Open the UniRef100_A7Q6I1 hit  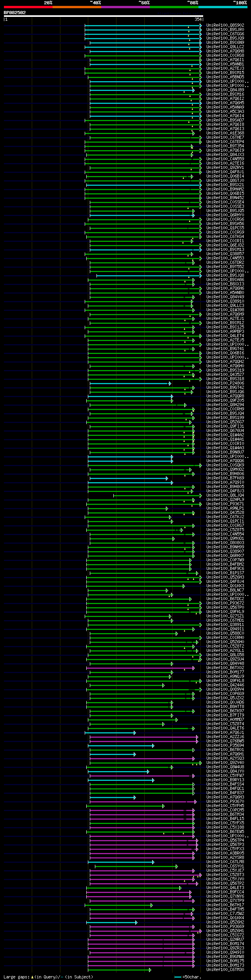225,60
